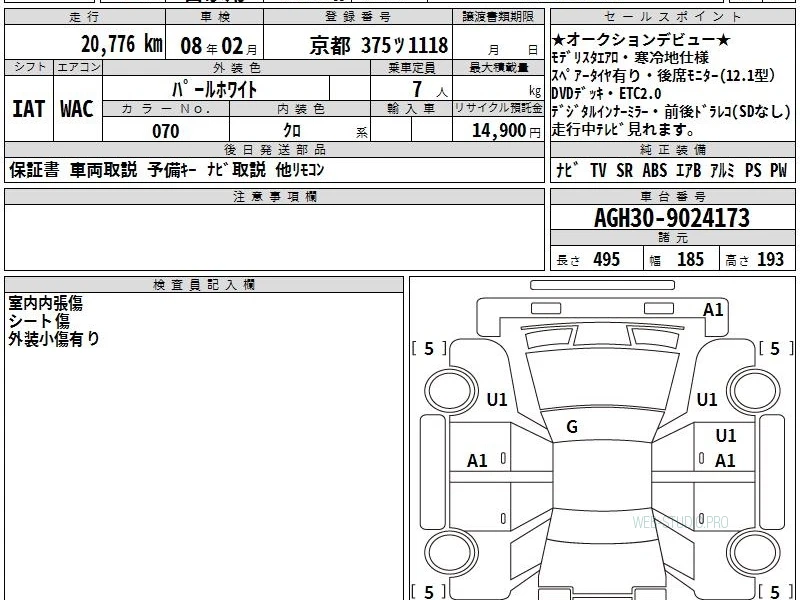Click TV in the 純正装備 row

point(598,170)
